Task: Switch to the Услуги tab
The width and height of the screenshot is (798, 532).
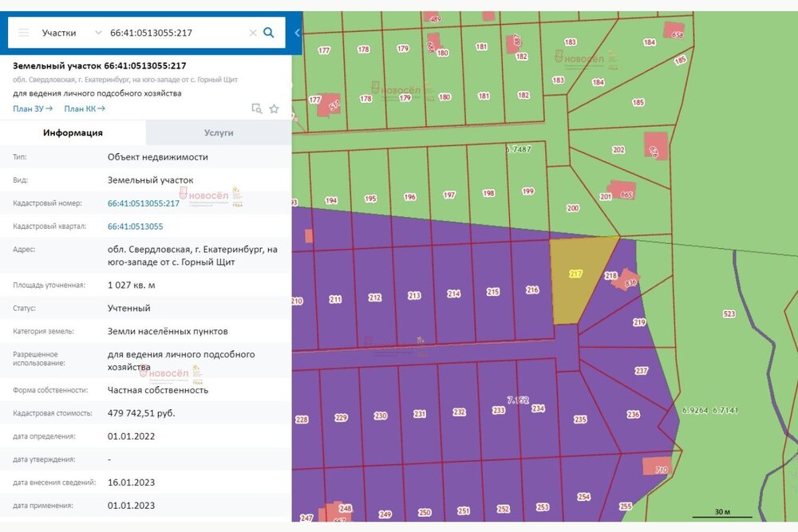Action: point(219,133)
